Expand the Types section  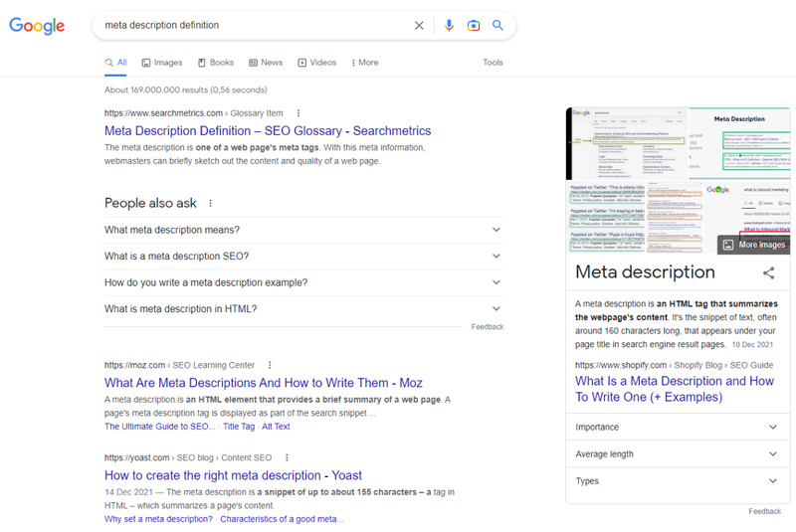pos(678,480)
